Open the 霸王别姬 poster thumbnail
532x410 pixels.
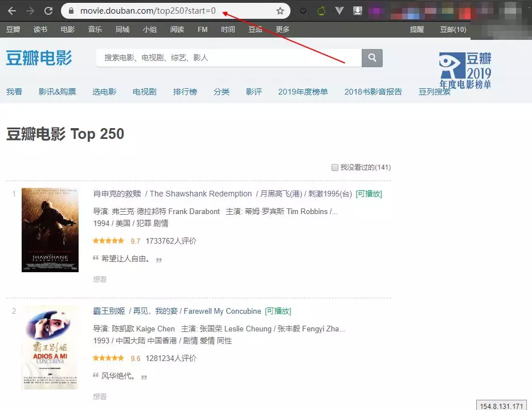point(50,347)
